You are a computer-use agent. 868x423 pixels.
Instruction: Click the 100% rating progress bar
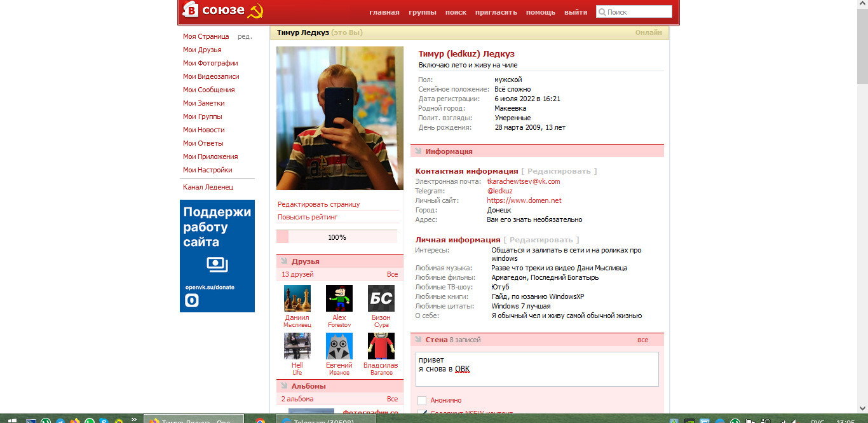(337, 237)
